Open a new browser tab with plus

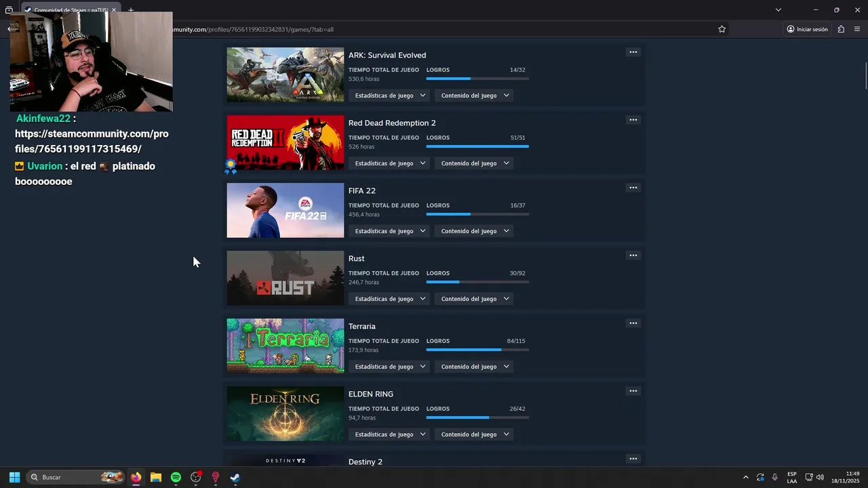pyautogui.click(x=131, y=10)
